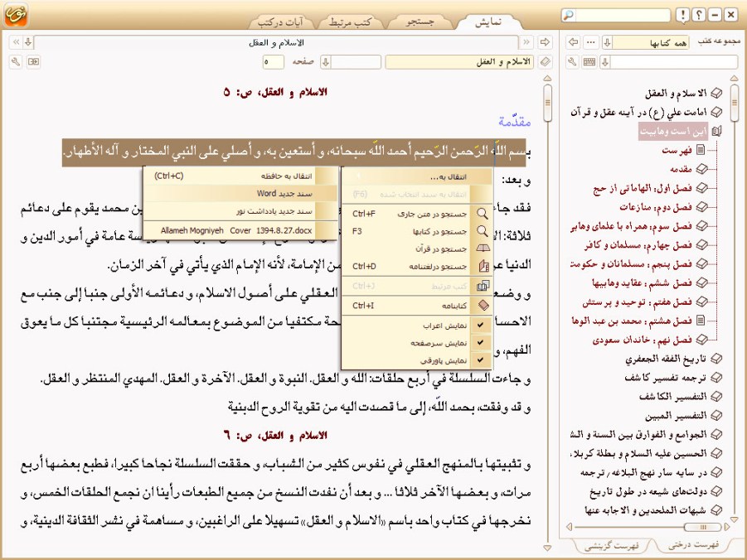
Task: Click the double chevron button at the far left
Action: click(x=17, y=42)
